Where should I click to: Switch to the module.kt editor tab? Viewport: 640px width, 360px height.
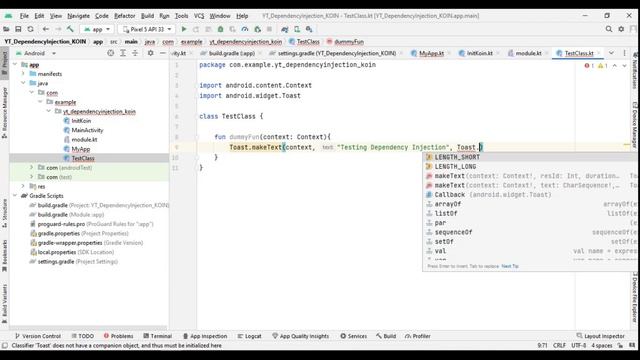coord(524,53)
